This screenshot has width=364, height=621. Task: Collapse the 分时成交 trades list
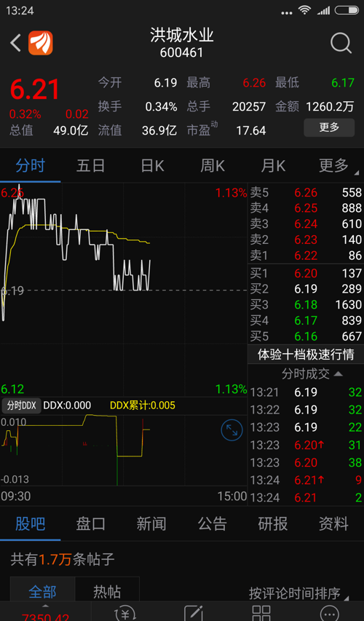pyautogui.click(x=312, y=373)
